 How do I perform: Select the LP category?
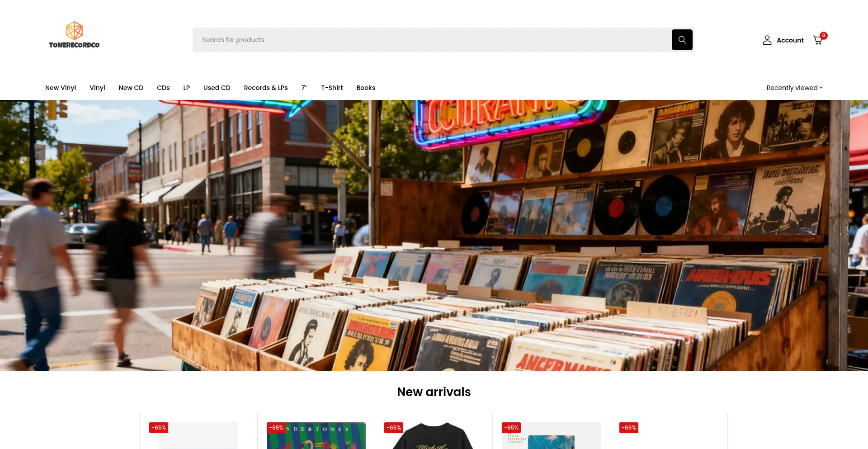(186, 88)
